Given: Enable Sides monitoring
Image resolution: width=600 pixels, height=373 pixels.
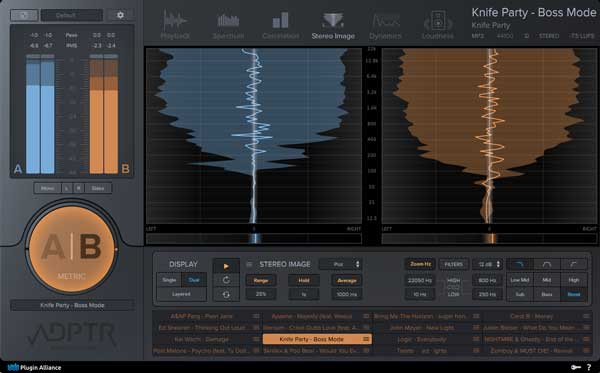Looking at the screenshot, I should point(98,188).
